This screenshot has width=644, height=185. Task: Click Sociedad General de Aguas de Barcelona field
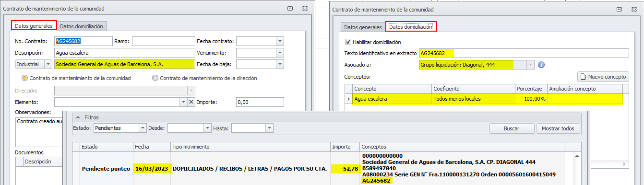tap(125, 64)
